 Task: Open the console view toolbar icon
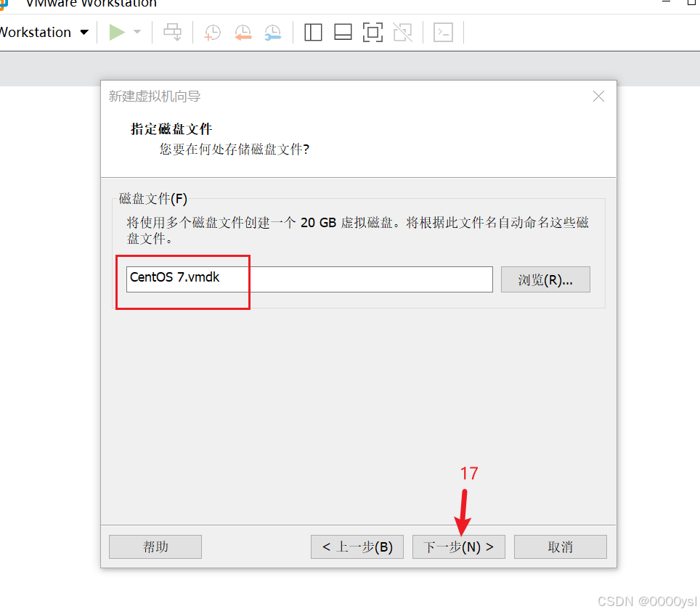coord(443,32)
